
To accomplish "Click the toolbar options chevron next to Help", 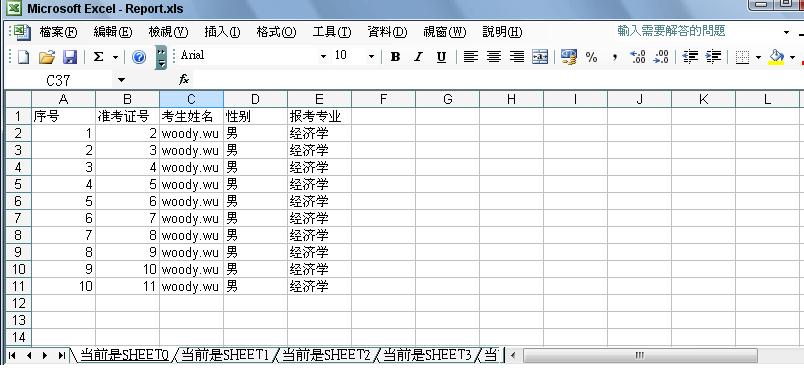I will point(161,57).
